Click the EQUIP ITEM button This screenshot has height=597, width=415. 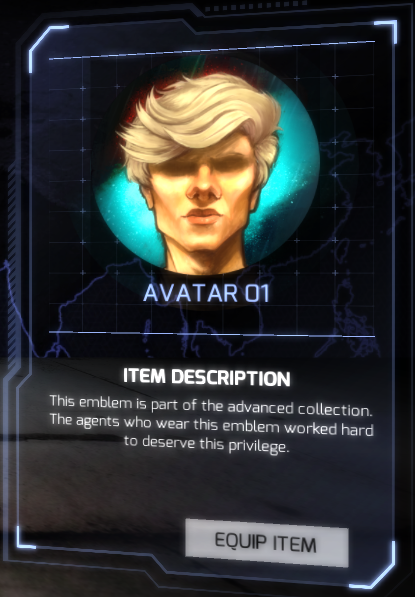coord(267,543)
